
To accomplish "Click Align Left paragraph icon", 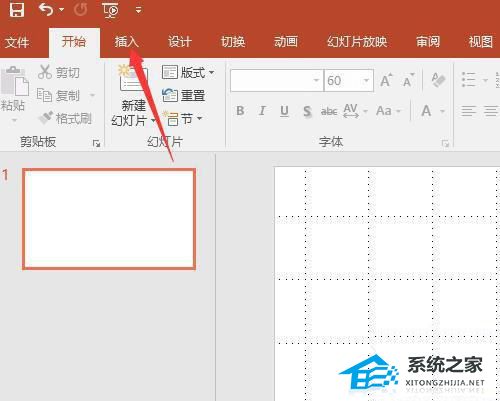I will [x=469, y=111].
